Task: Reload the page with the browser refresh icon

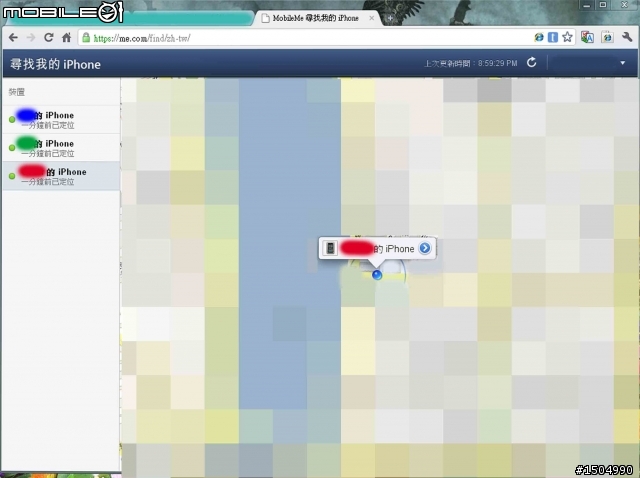Action: point(49,38)
